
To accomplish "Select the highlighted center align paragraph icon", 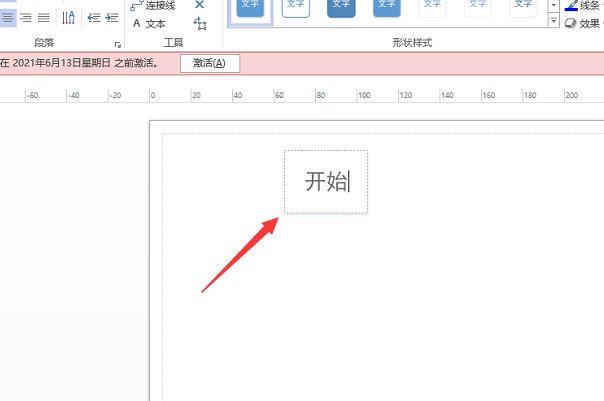I will click(8, 18).
